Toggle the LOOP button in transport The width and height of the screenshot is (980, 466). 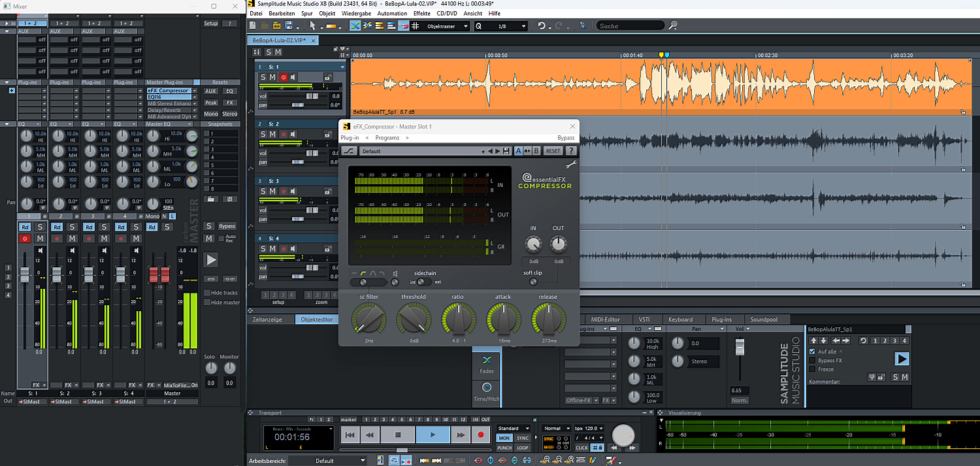pyautogui.click(x=523, y=448)
